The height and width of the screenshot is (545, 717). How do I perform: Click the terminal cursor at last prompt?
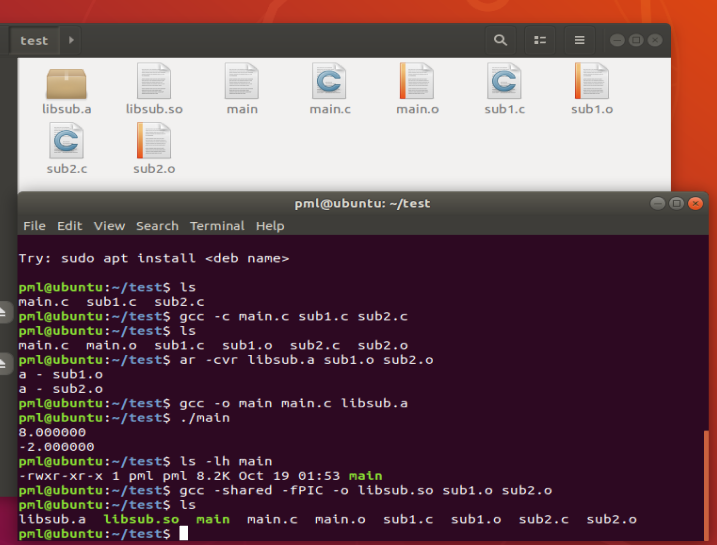pyautogui.click(x=183, y=533)
